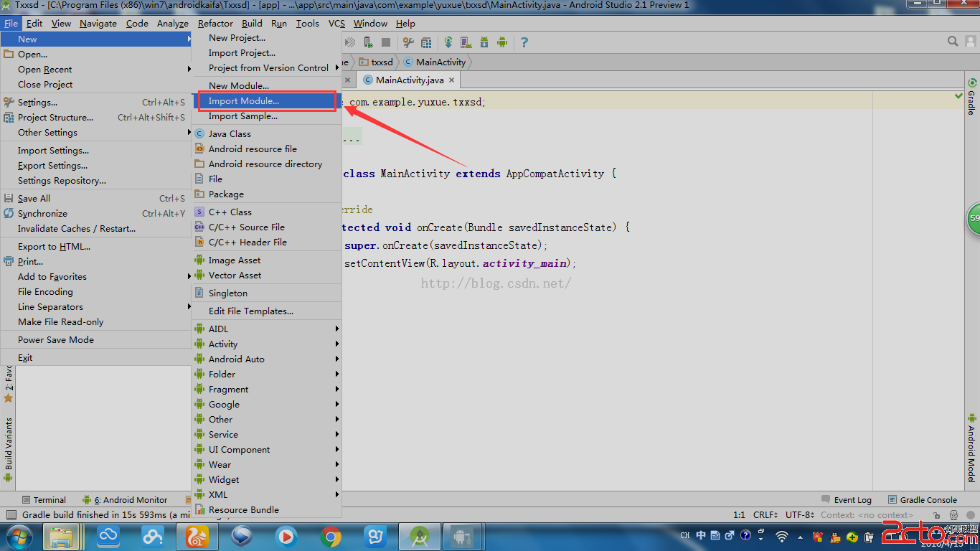
Task: Toggle Power Save Mode in File menu
Action: pos(56,340)
